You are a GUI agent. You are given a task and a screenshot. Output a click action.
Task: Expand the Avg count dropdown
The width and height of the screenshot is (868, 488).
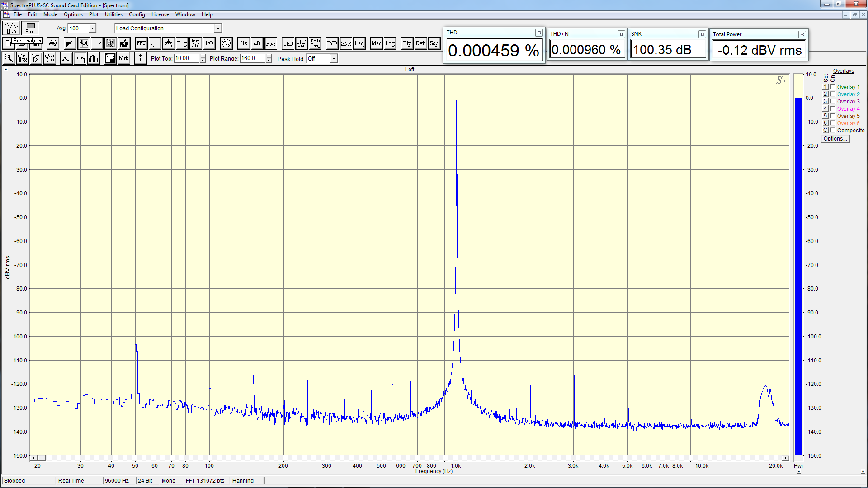coord(92,28)
